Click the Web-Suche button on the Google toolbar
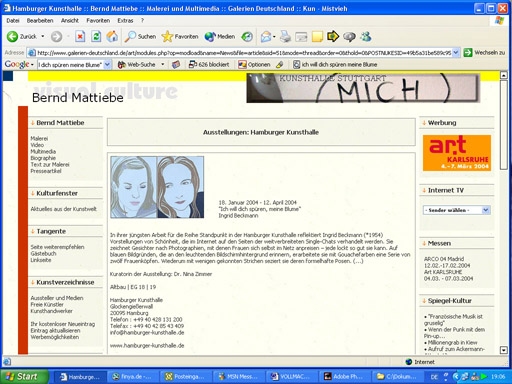 click(x=137, y=64)
